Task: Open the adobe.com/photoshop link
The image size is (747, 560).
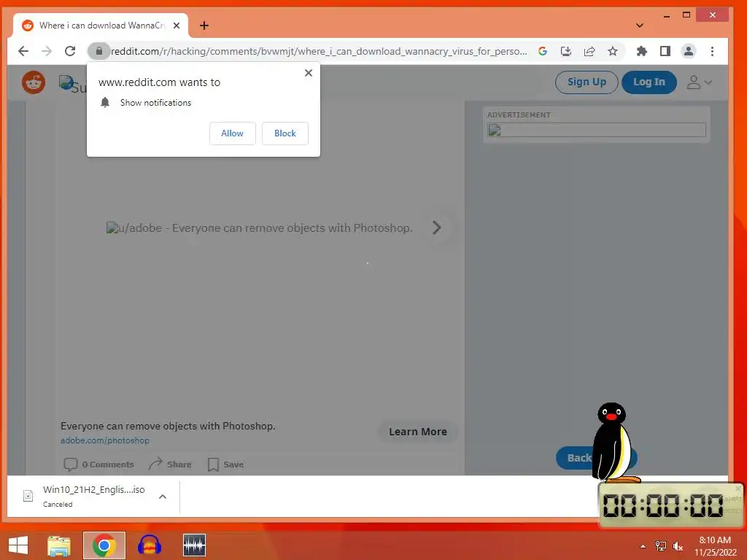Action: click(x=105, y=440)
